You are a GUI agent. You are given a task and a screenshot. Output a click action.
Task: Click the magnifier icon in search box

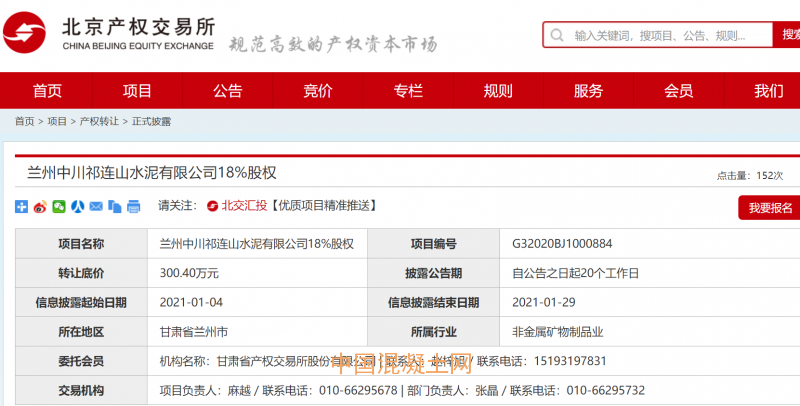coord(558,36)
